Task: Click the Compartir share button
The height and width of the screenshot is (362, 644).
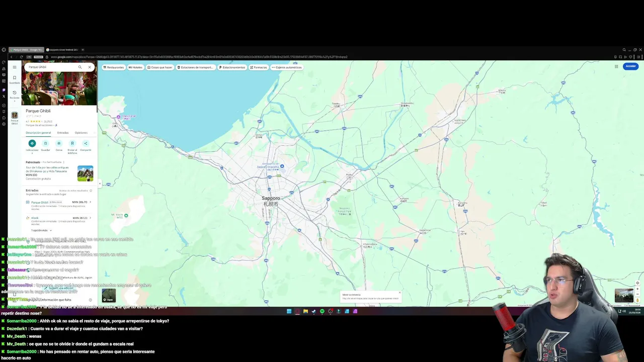Action: [x=86, y=143]
